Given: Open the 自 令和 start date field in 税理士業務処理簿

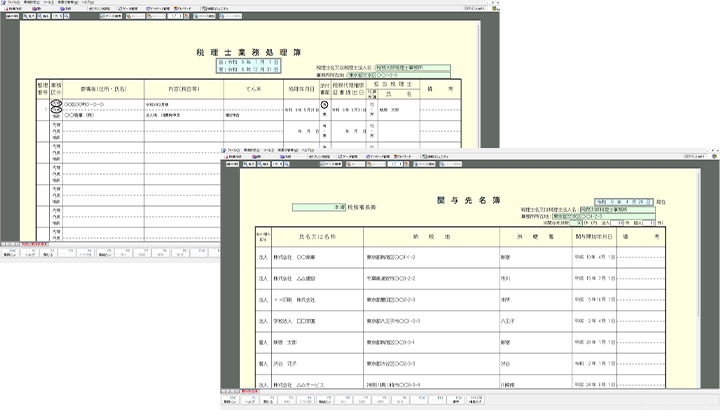Looking at the screenshot, I should coord(238,60).
